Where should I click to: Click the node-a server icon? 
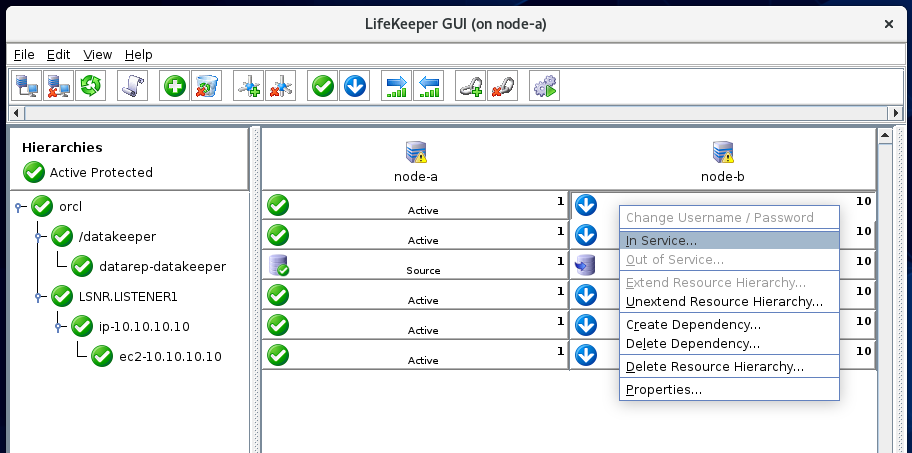[x=416, y=152]
